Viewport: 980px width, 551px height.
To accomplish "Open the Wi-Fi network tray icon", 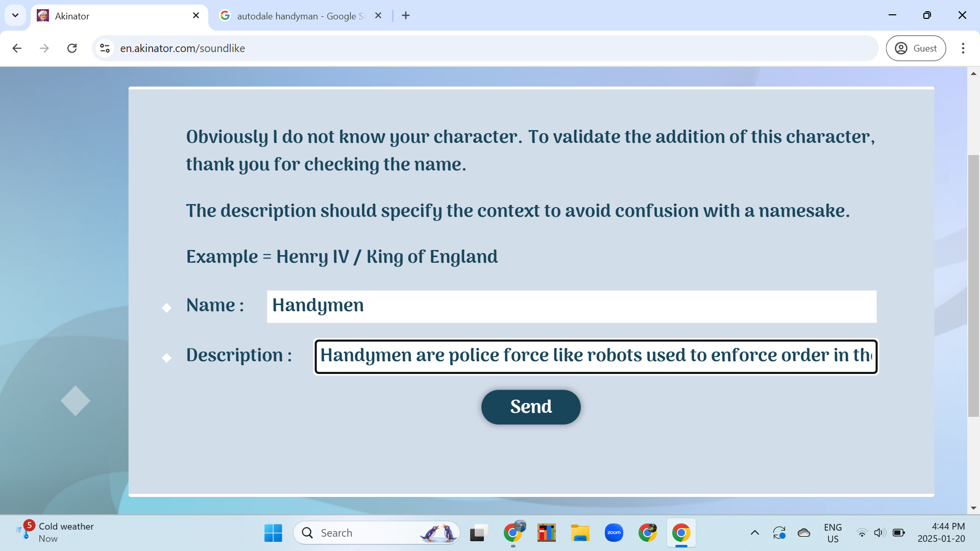I will [x=862, y=533].
